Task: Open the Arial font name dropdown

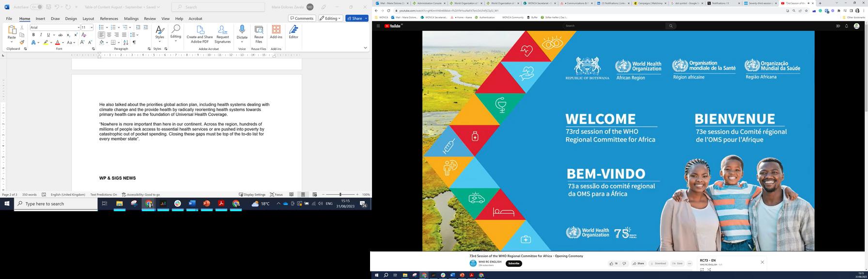Action: click(x=78, y=28)
